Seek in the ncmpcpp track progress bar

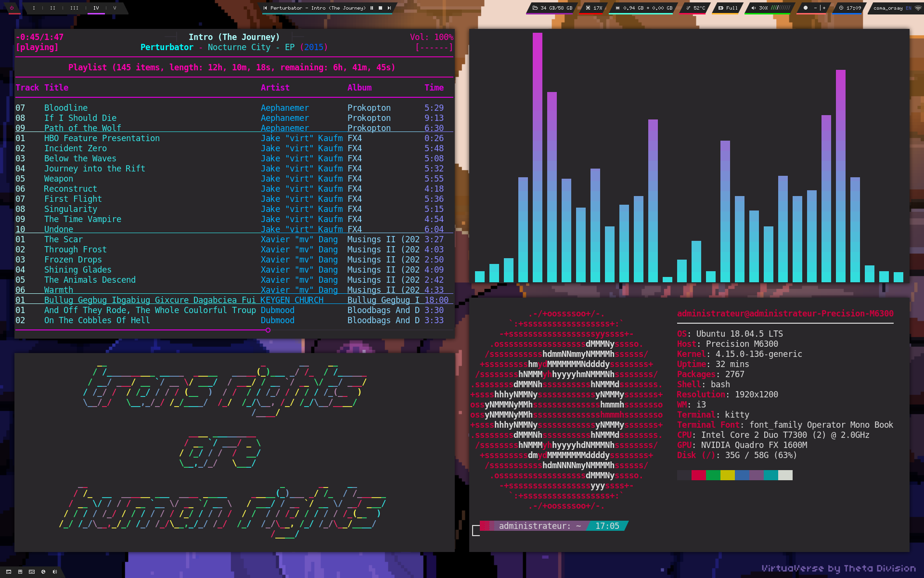click(x=234, y=330)
